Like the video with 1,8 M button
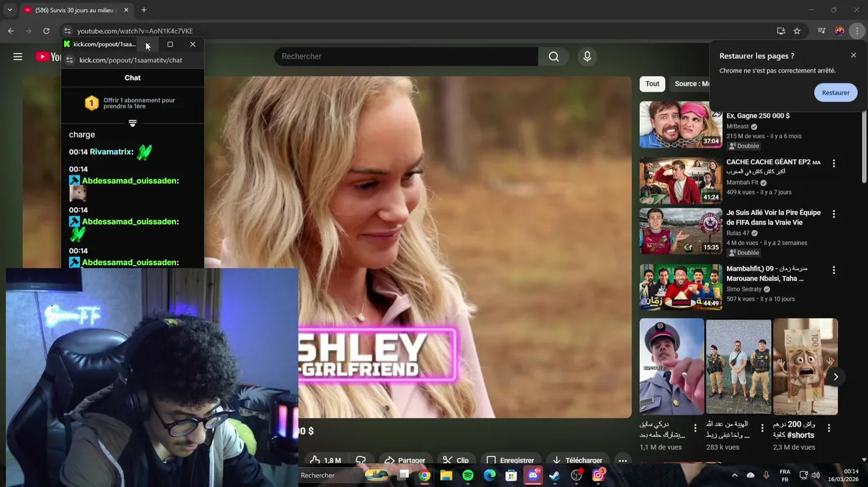The width and height of the screenshot is (868, 487). click(x=326, y=460)
